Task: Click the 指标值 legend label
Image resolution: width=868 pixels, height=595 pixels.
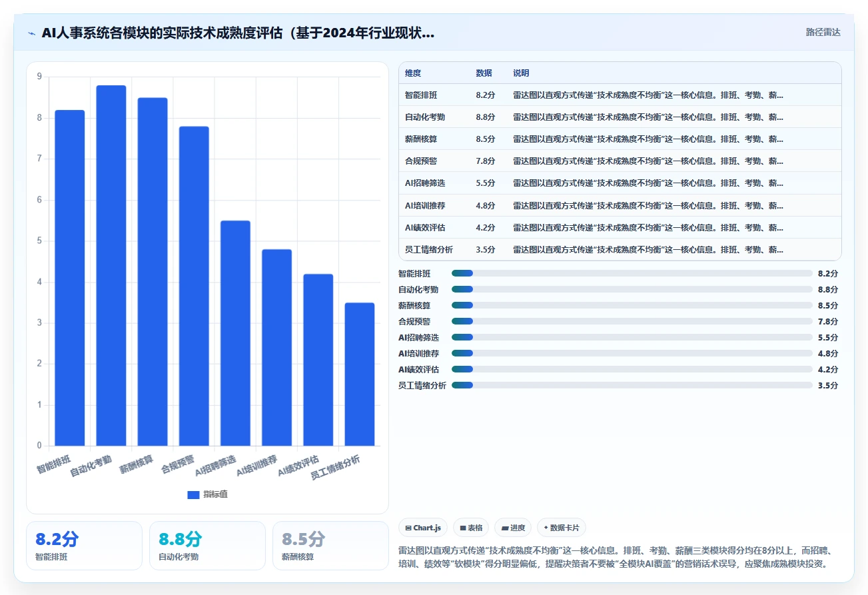Action: 215,494
